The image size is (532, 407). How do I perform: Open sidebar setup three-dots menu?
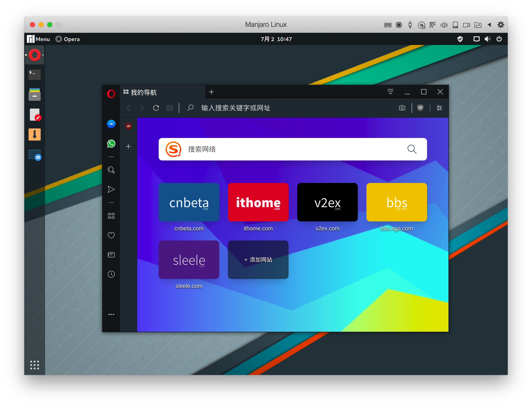(111, 314)
